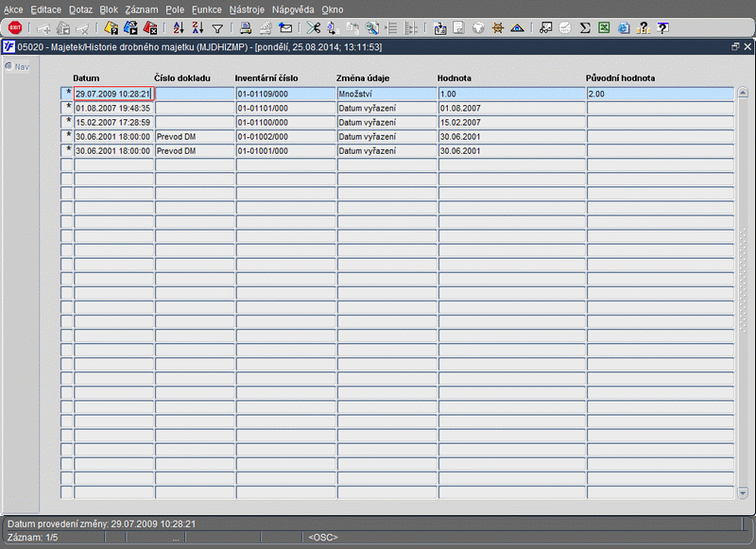Click the cancel query icon with red X
The image size is (756, 549).
[150, 28]
